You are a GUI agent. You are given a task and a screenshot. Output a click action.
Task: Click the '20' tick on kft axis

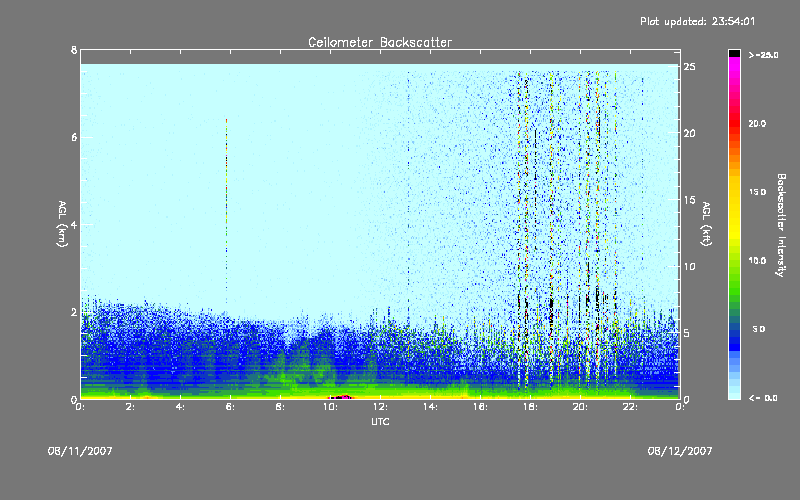click(x=689, y=133)
